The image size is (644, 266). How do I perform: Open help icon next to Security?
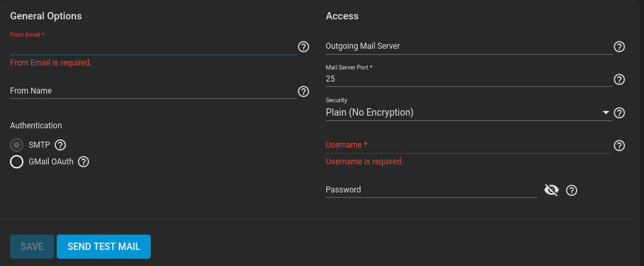point(619,113)
